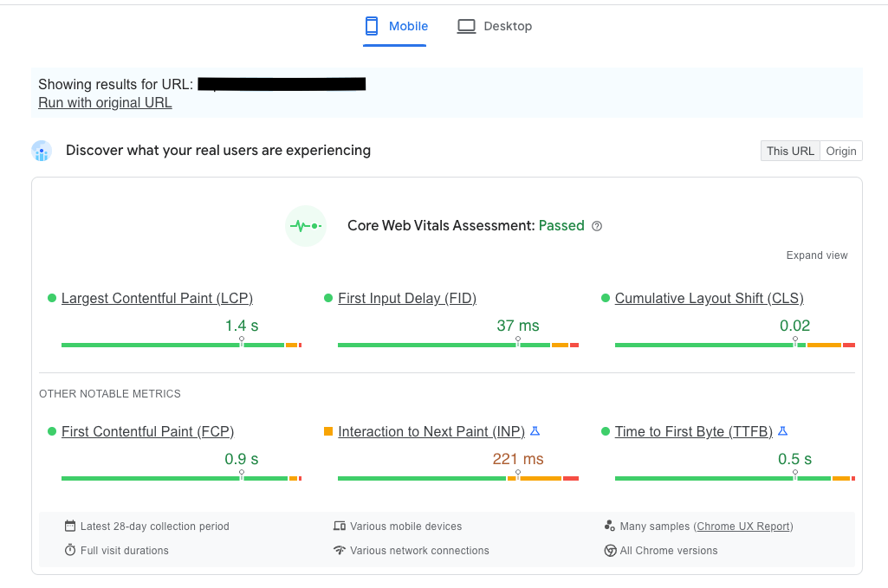Click the FCP value 0.9 s
The image size is (888, 588).
pos(242,459)
